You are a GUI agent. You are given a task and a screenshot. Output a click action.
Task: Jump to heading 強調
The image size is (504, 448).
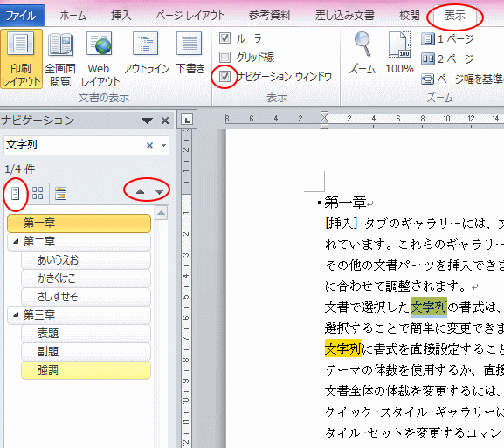(86, 370)
